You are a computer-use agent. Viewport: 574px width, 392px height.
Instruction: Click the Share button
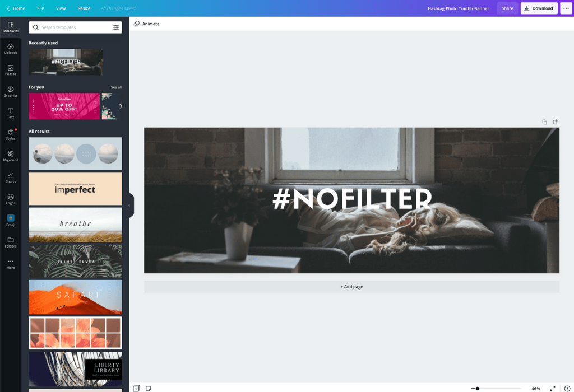[x=507, y=8]
